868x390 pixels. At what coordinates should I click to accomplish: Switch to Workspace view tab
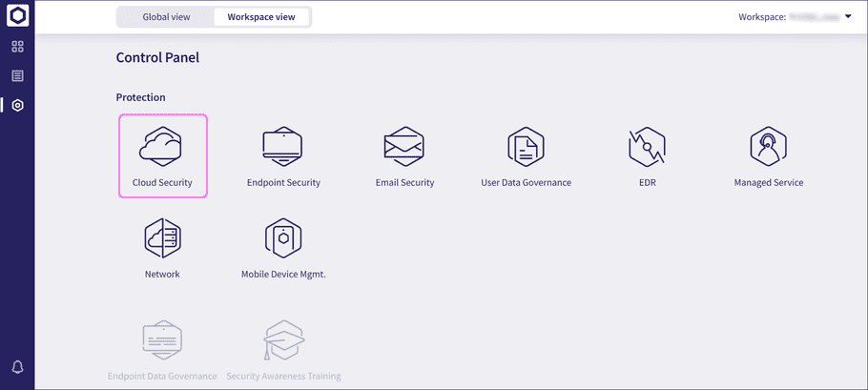tap(261, 16)
